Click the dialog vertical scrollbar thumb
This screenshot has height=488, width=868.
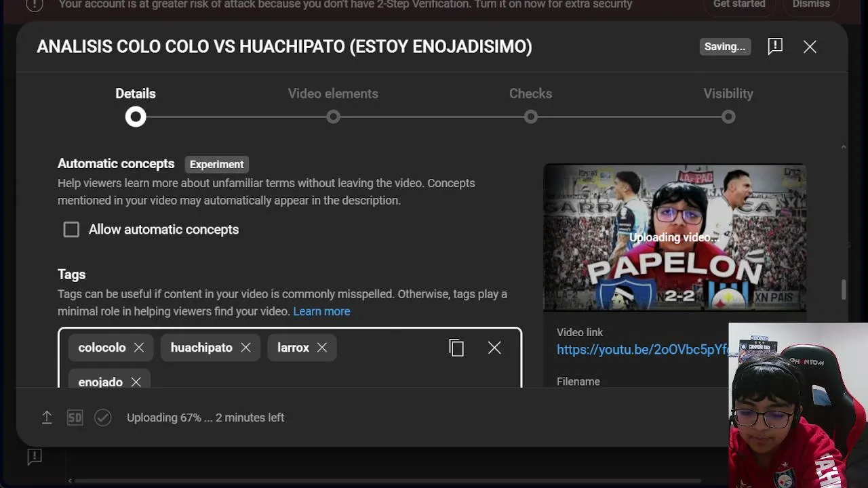[x=844, y=289]
